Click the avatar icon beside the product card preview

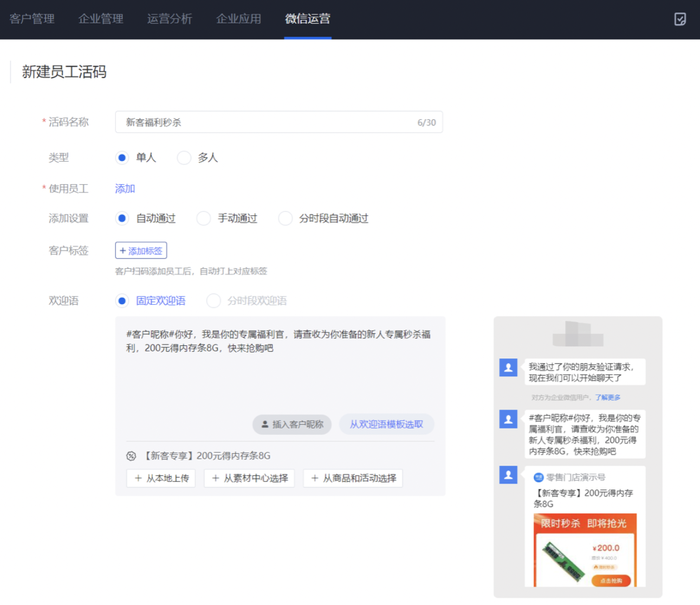click(x=508, y=475)
